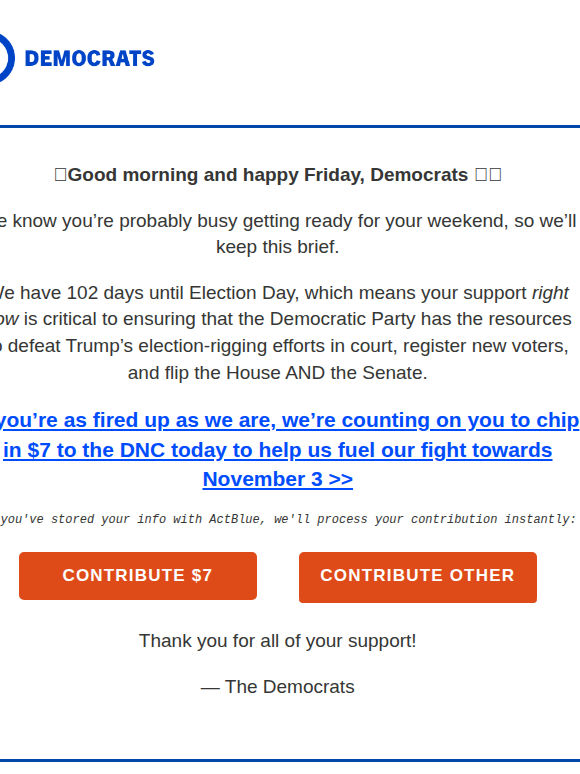Click 'Thank you for all of your support!'
The height and width of the screenshot is (774, 580).
[277, 641]
